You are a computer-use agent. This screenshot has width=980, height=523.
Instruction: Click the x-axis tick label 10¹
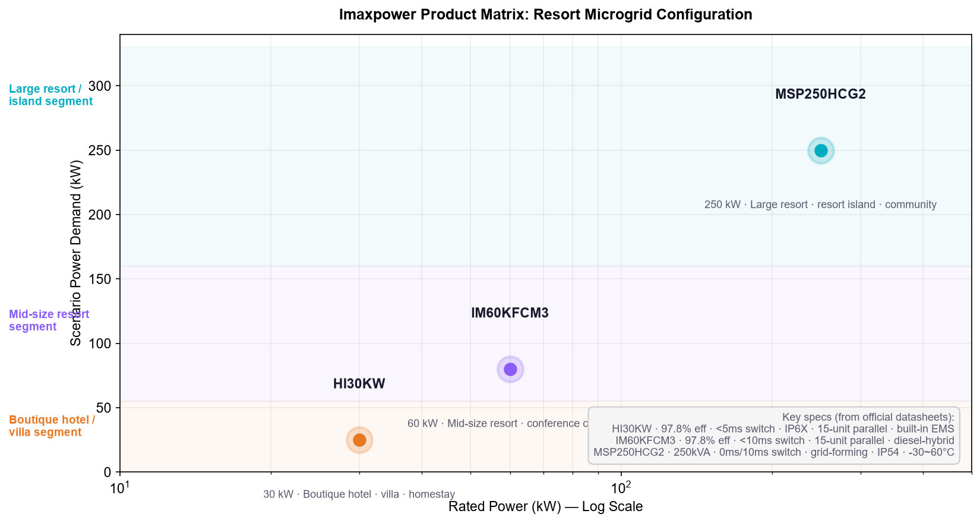[x=120, y=487]
